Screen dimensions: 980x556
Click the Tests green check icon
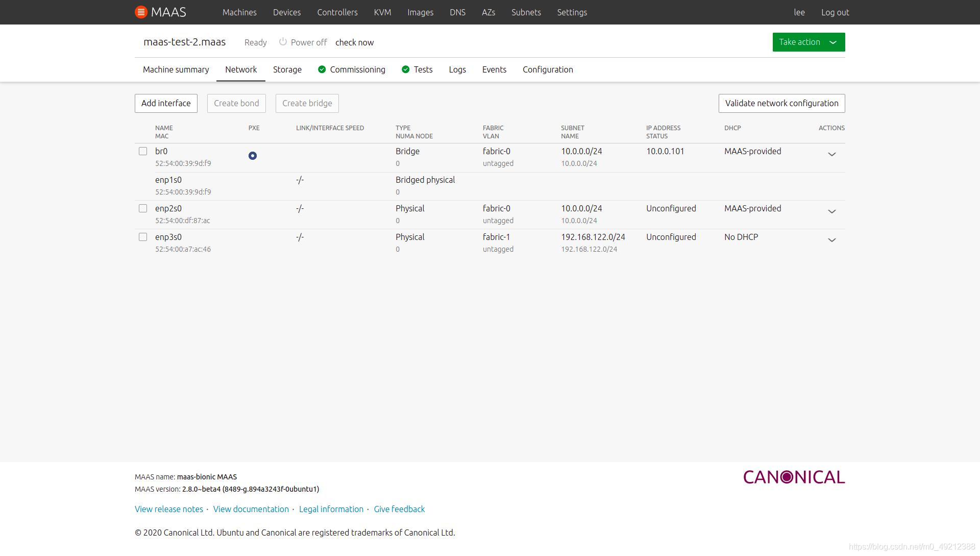click(405, 69)
